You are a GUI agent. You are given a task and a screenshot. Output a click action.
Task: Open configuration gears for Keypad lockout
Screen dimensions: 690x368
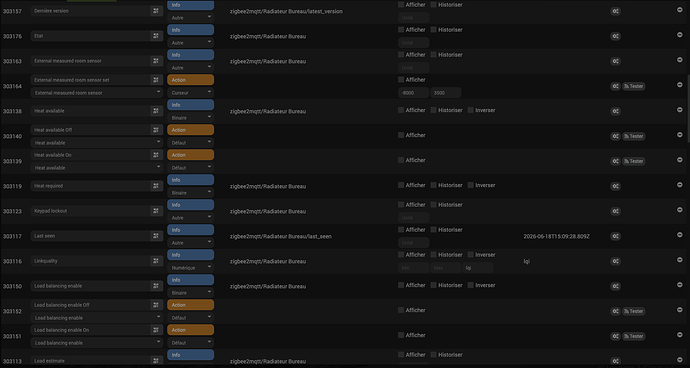616,211
